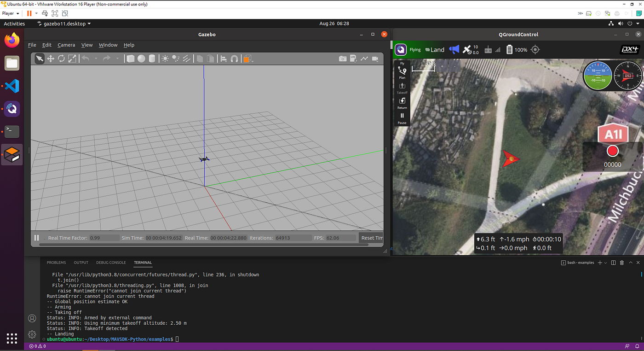The image size is (644, 351).
Task: Select the arrow selection tool in Gazebo
Action: pos(40,58)
